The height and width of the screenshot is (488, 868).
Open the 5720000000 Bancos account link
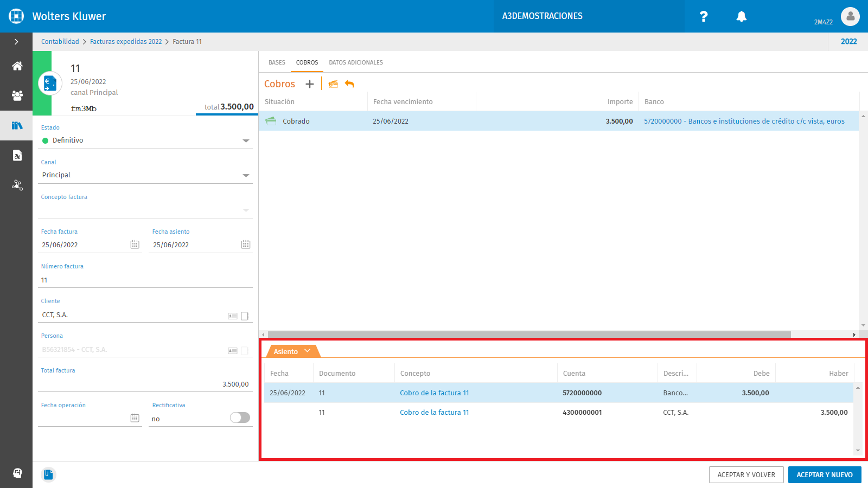(744, 121)
